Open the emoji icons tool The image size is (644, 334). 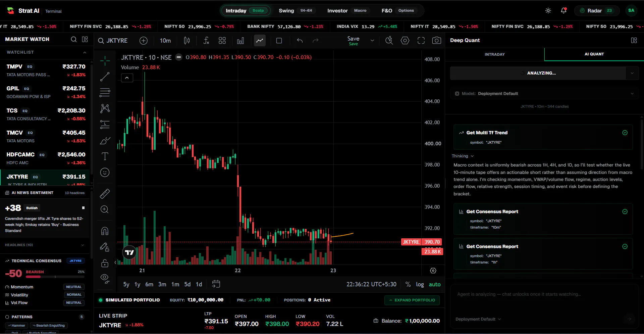pyautogui.click(x=105, y=173)
